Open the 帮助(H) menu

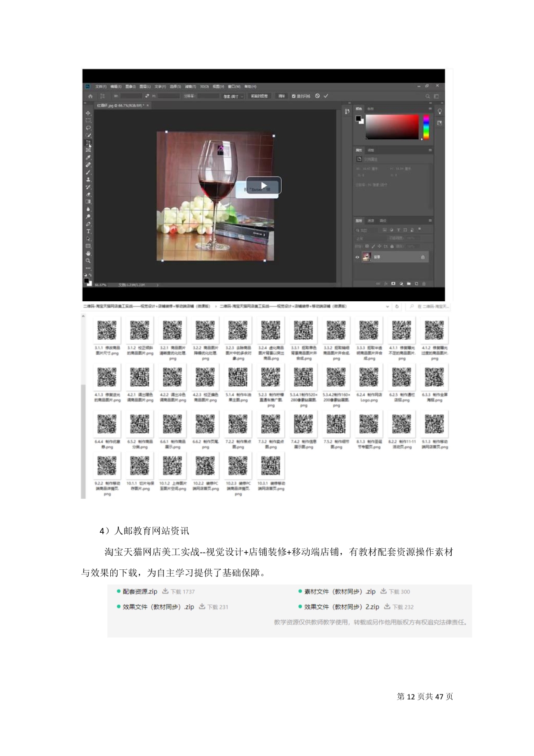tap(251, 86)
